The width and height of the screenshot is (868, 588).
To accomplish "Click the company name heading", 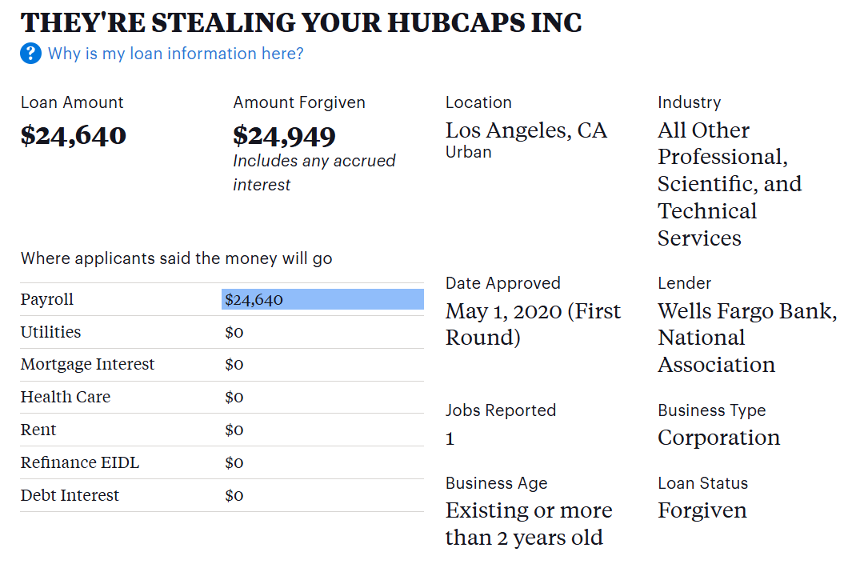I will pyautogui.click(x=301, y=22).
